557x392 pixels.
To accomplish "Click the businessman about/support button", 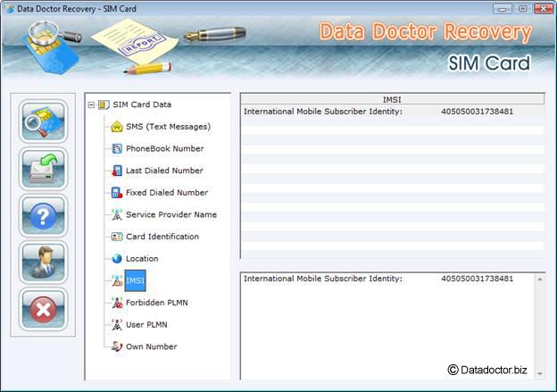I will tap(43, 263).
